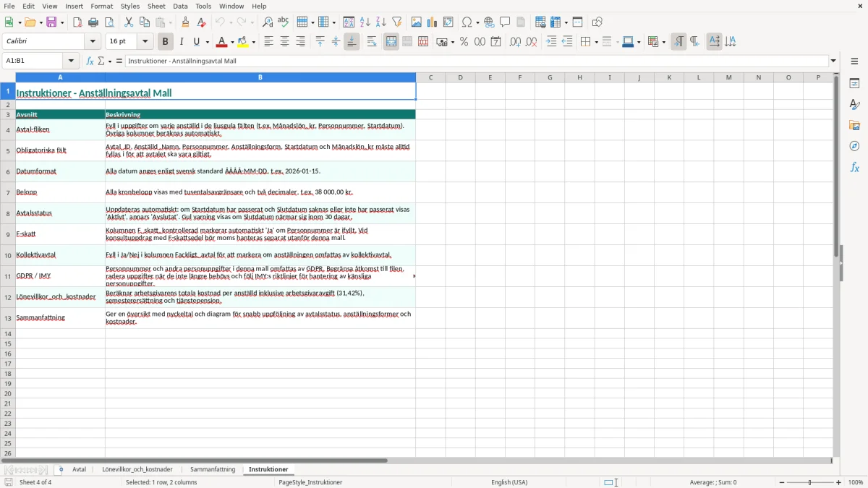Click the zoom in plus button
The width and height of the screenshot is (868, 488).
pos(839,482)
